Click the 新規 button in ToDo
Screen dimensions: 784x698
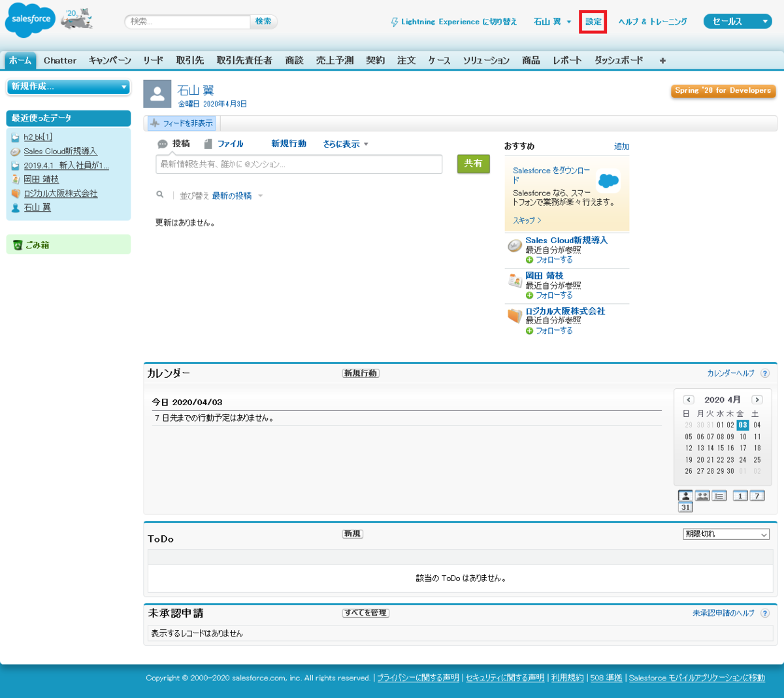[352, 534]
